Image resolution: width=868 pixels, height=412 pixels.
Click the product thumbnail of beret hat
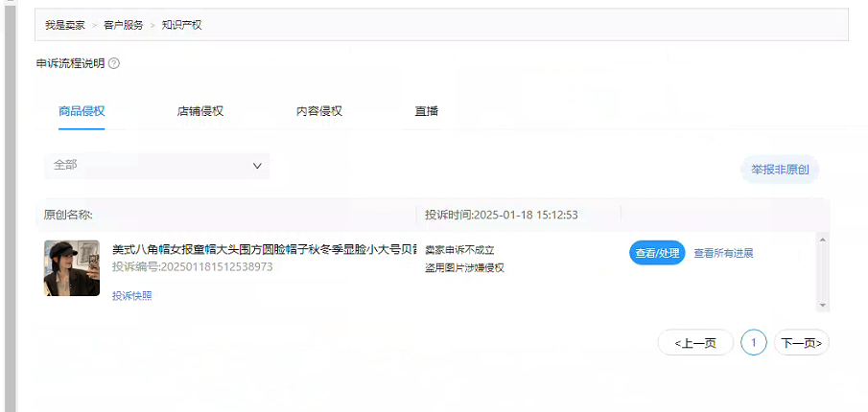tap(72, 268)
